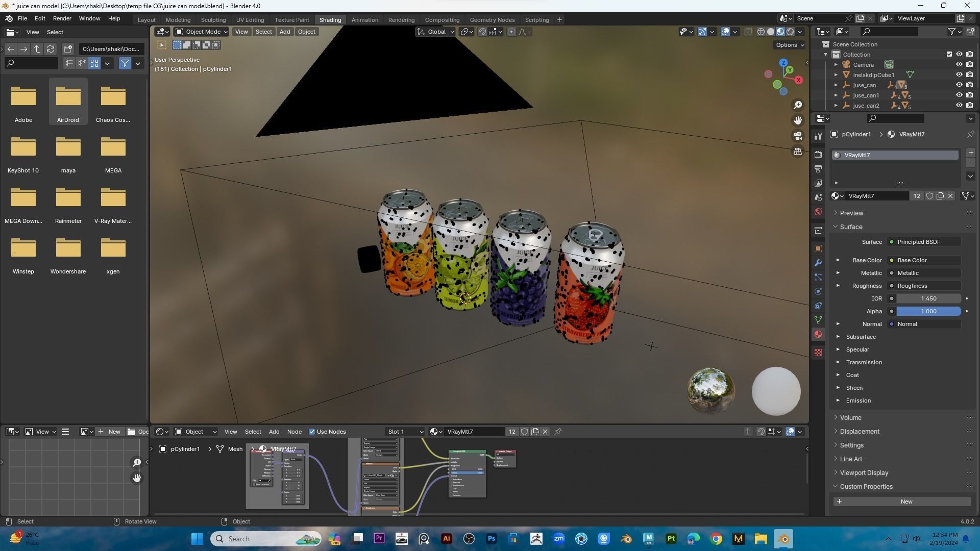The height and width of the screenshot is (551, 980).
Task: Click Principled BSDF surface shader button
Action: [x=924, y=242]
